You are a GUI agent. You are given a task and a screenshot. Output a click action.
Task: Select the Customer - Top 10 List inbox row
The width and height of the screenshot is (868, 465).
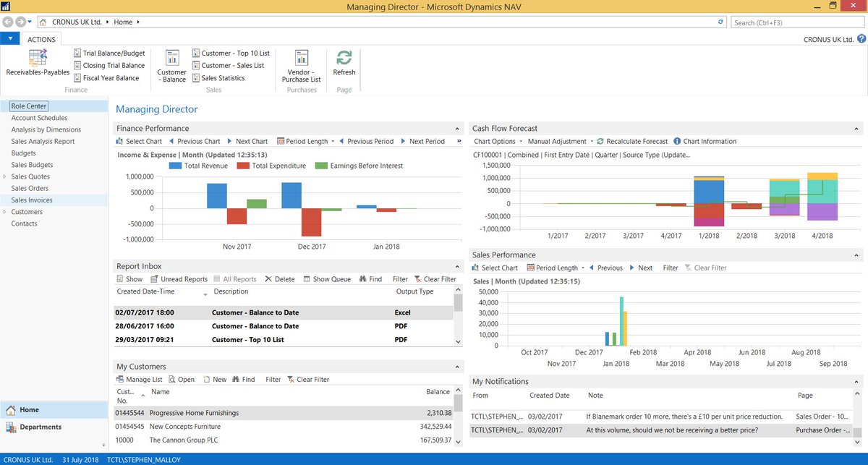coord(284,339)
